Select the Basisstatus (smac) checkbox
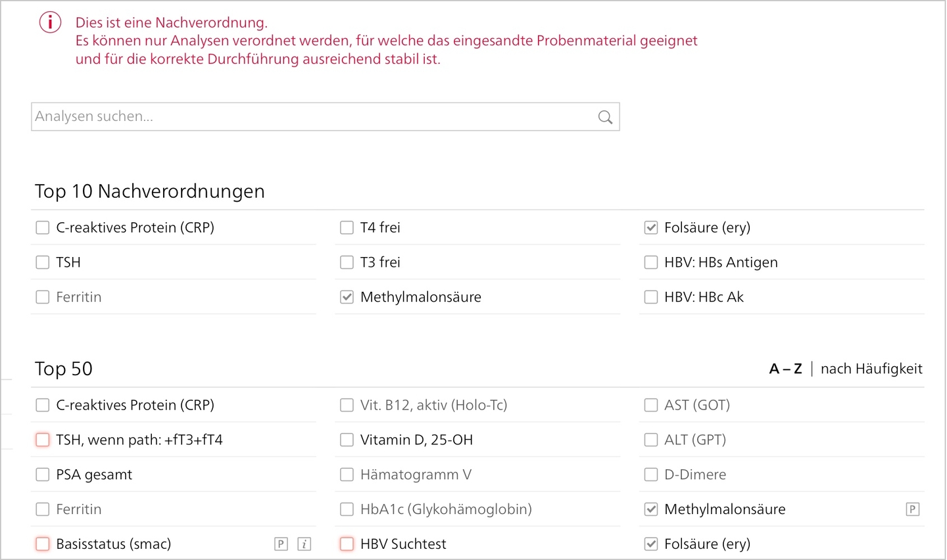The height and width of the screenshot is (560, 947). click(43, 544)
